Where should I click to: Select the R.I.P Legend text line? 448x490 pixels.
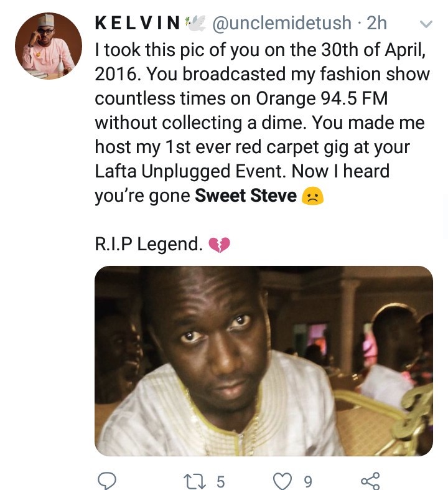[148, 245]
